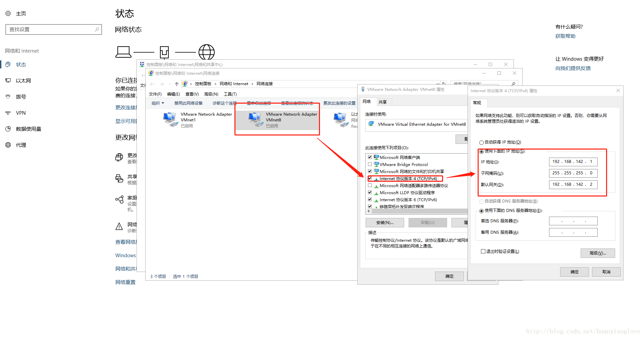Click 确定 in VMnet8 properties dialog

[449, 276]
